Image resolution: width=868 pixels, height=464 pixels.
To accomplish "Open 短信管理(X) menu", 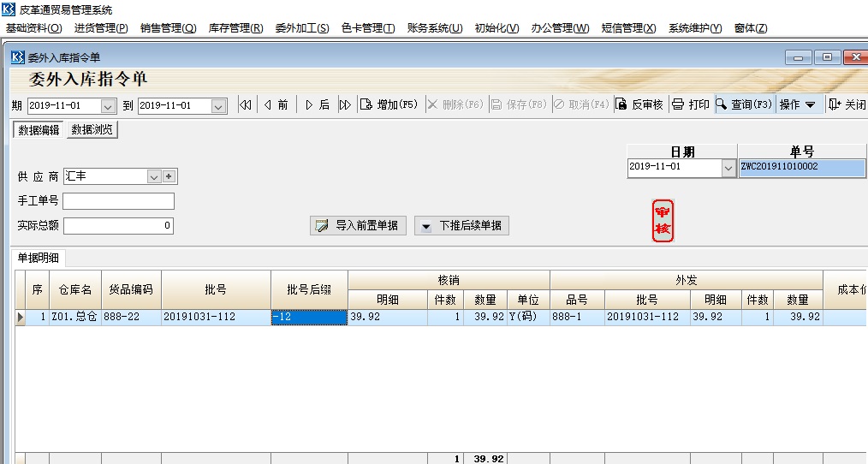I will click(629, 28).
